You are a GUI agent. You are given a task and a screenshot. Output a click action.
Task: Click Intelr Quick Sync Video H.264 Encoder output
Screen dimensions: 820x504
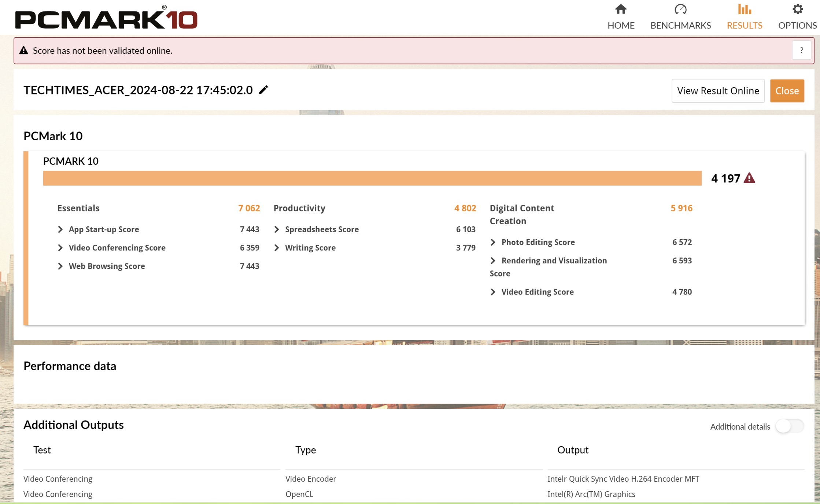[x=623, y=479]
